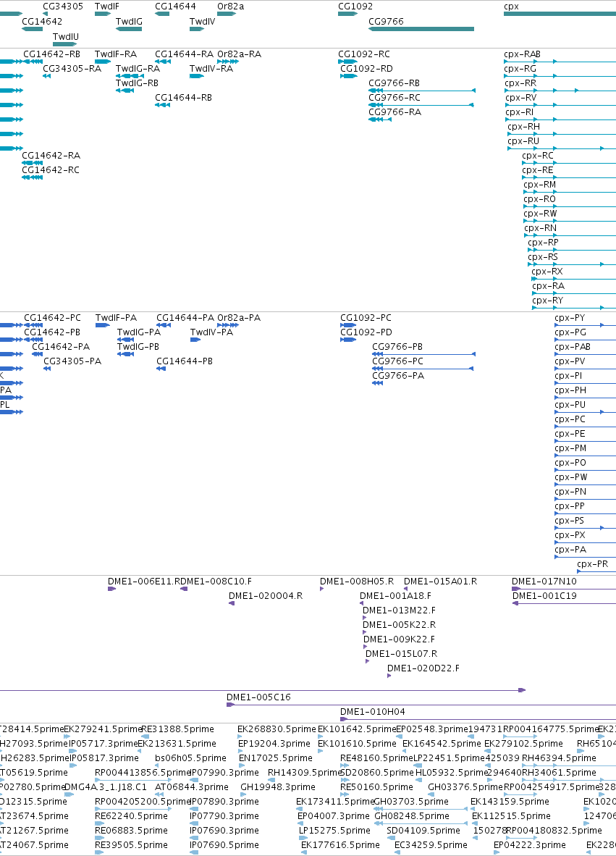Click EST RH46394.5prime label
This screenshot has width=616, height=856.
(559, 758)
